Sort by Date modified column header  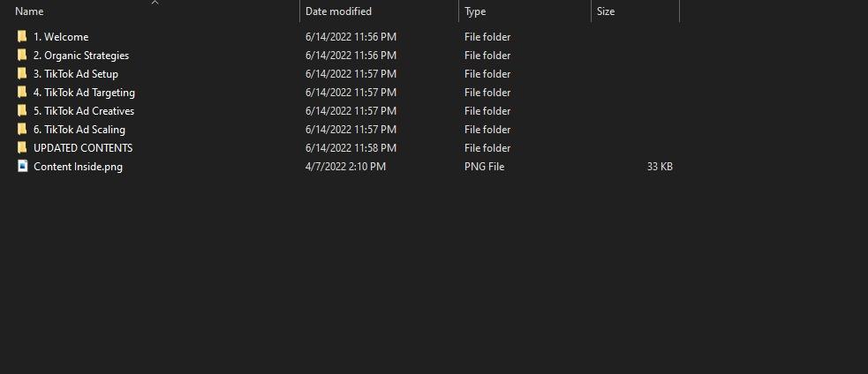[338, 11]
